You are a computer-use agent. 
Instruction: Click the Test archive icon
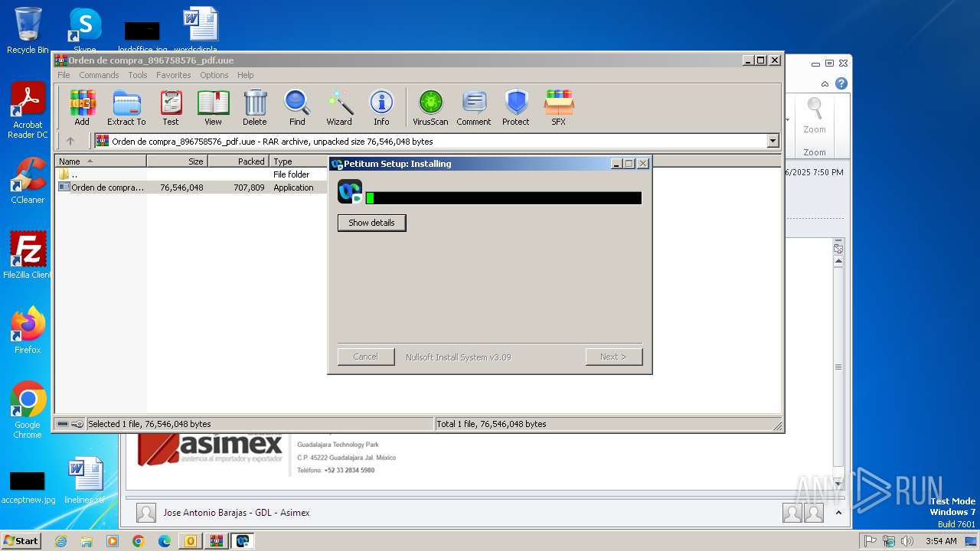[171, 107]
